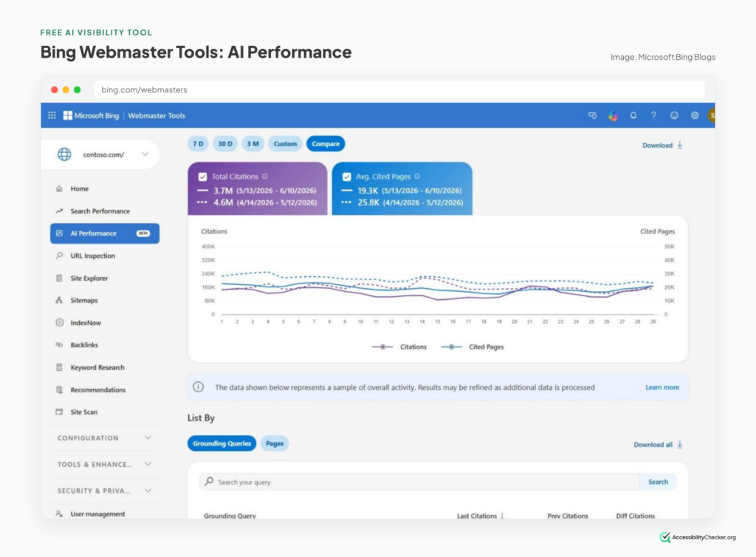
Task: Click the Avg. Cited Pages info icon
Action: click(x=417, y=177)
